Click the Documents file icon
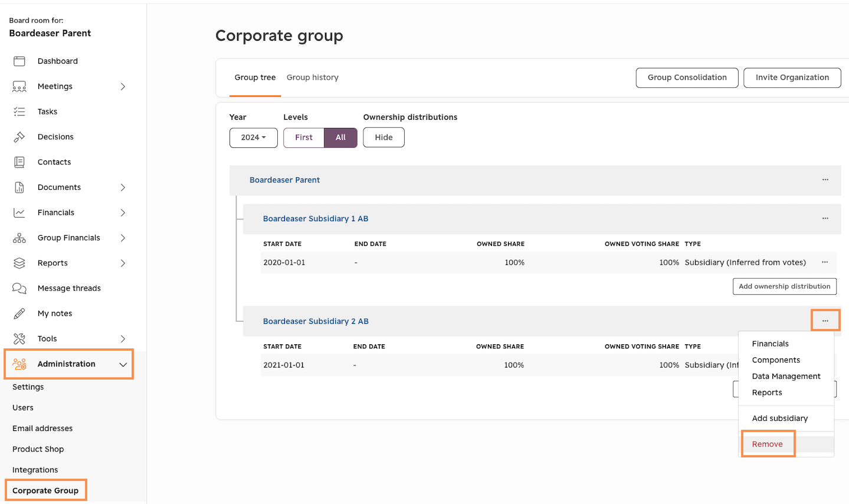 click(19, 187)
